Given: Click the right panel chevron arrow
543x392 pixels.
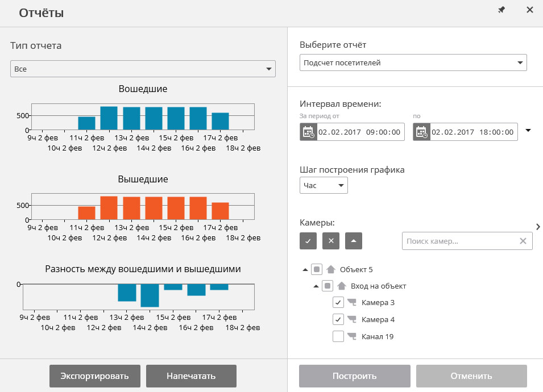Looking at the screenshot, I should [538, 227].
